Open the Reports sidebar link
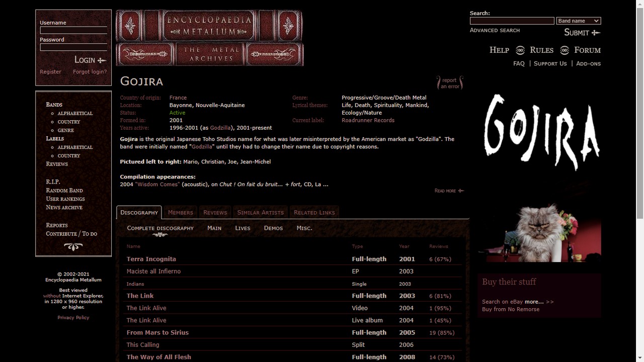 tap(57, 225)
